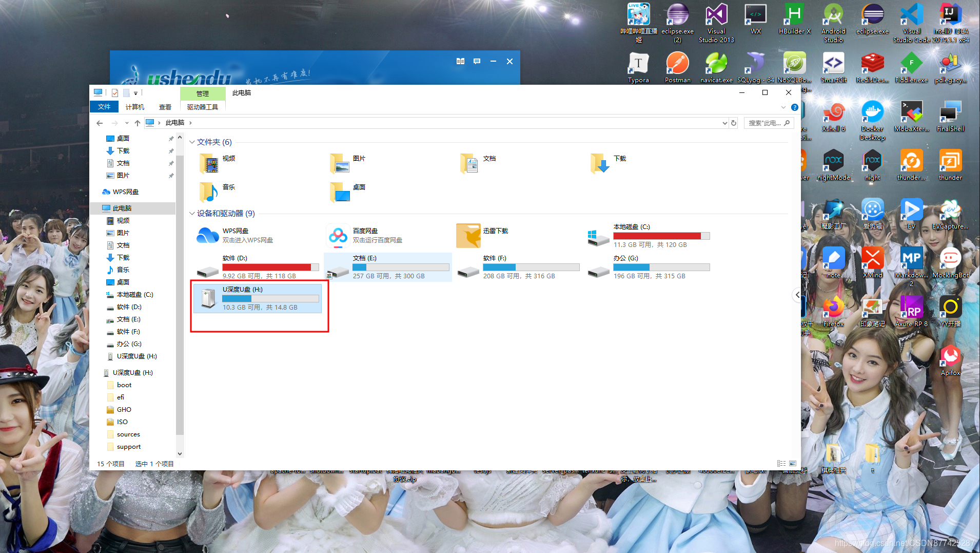Click the Postman desktop icon
This screenshot has height=553, width=980.
[677, 67]
